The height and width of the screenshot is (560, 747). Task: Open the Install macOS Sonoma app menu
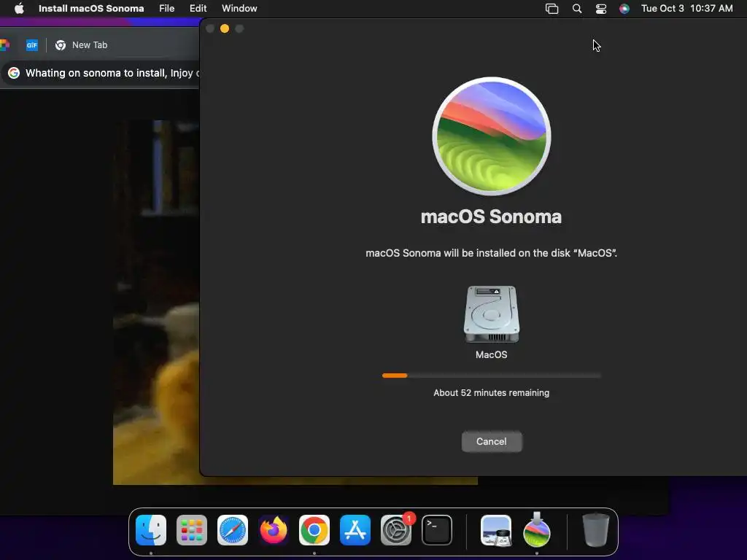pyautogui.click(x=91, y=8)
